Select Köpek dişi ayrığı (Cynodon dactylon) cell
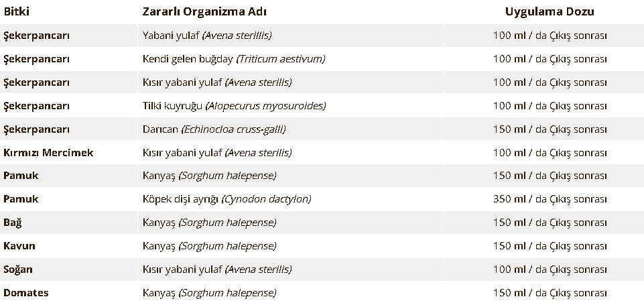This screenshot has width=644, height=303. point(227,199)
